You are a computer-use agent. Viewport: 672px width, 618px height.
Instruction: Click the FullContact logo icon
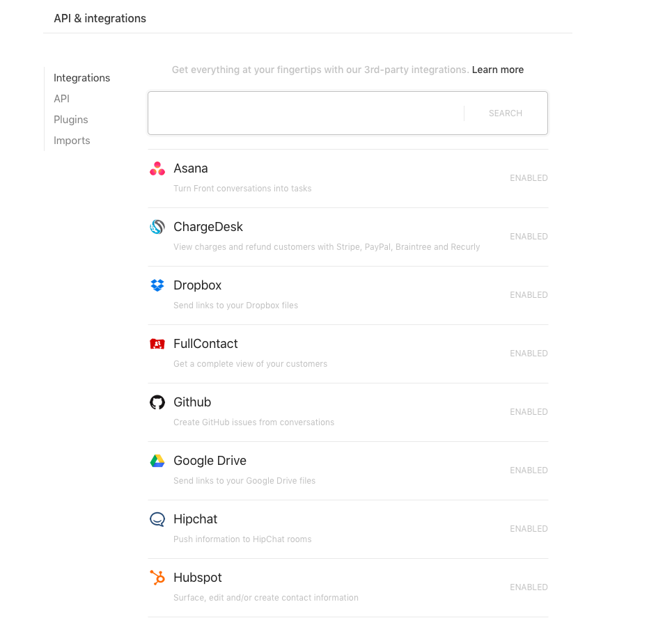(157, 344)
